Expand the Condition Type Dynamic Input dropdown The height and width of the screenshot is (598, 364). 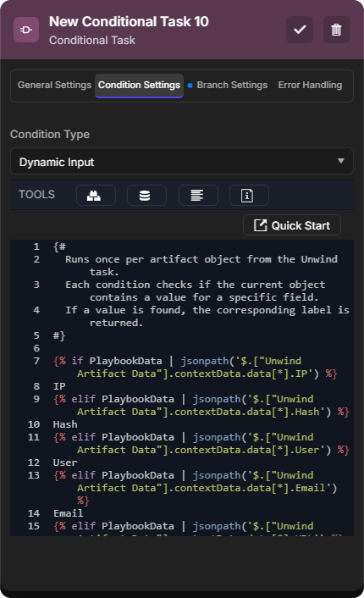click(x=182, y=161)
